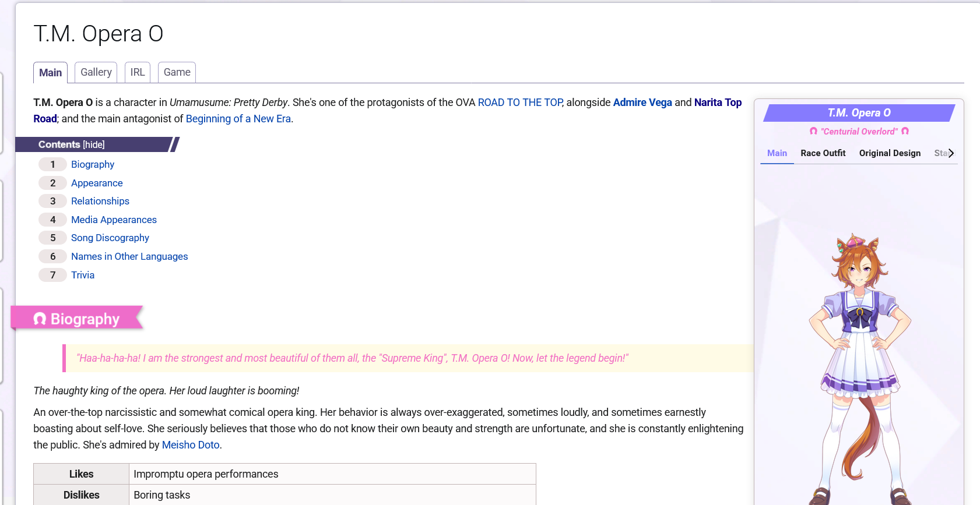Jump to Trivia section
Image resolution: width=980 pixels, height=505 pixels.
click(x=83, y=275)
